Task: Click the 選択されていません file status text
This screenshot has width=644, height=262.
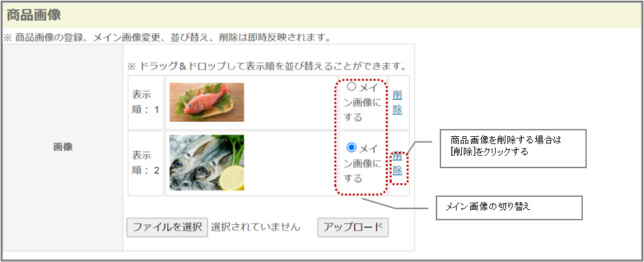Action: pos(256,227)
